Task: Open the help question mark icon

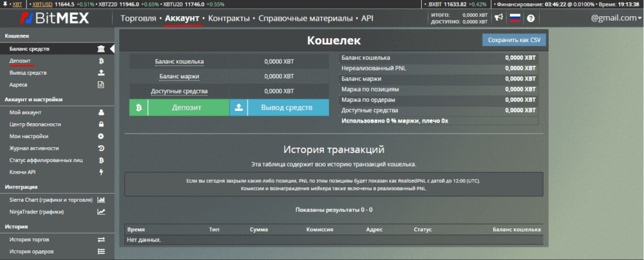Action: (531, 18)
